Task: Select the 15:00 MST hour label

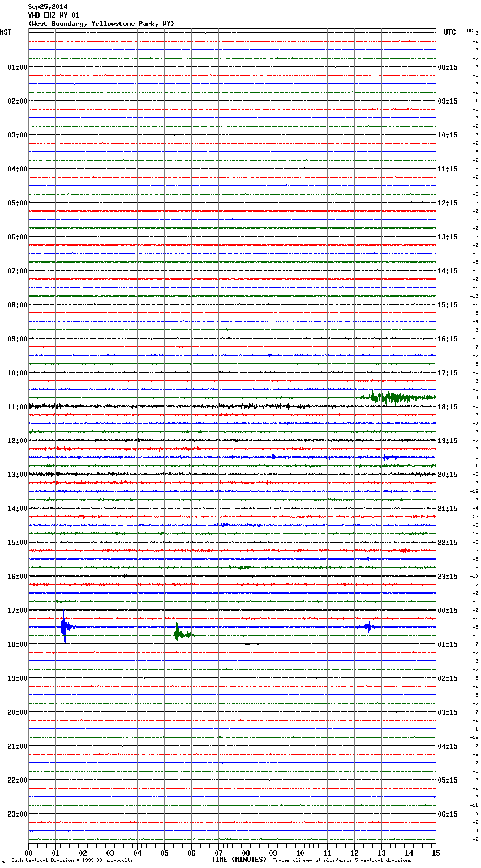Action: [x=18, y=543]
